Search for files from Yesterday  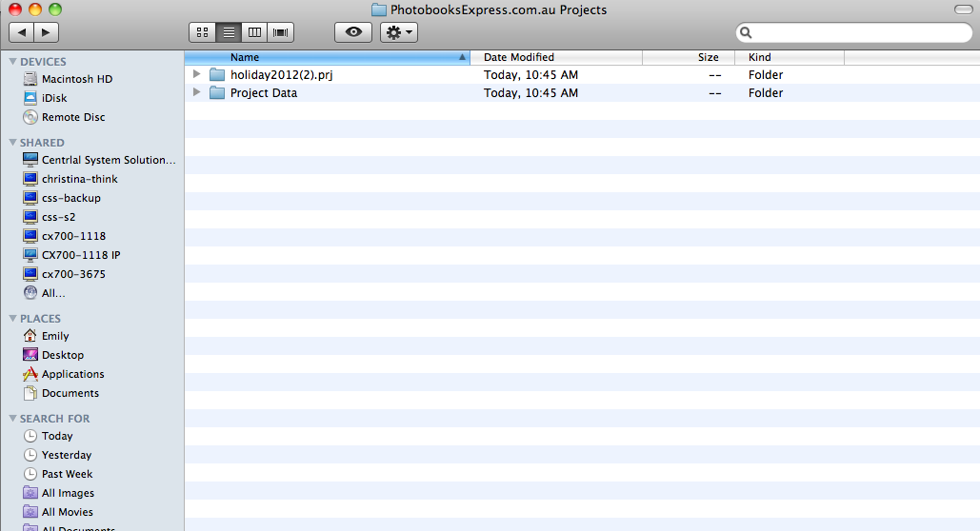pyautogui.click(x=57, y=455)
